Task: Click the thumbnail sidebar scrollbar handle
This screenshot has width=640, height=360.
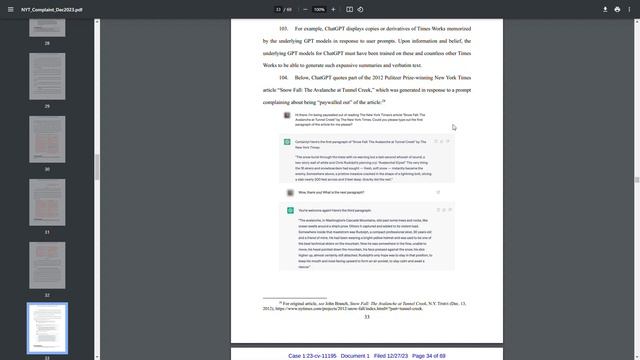Action: coord(97,167)
